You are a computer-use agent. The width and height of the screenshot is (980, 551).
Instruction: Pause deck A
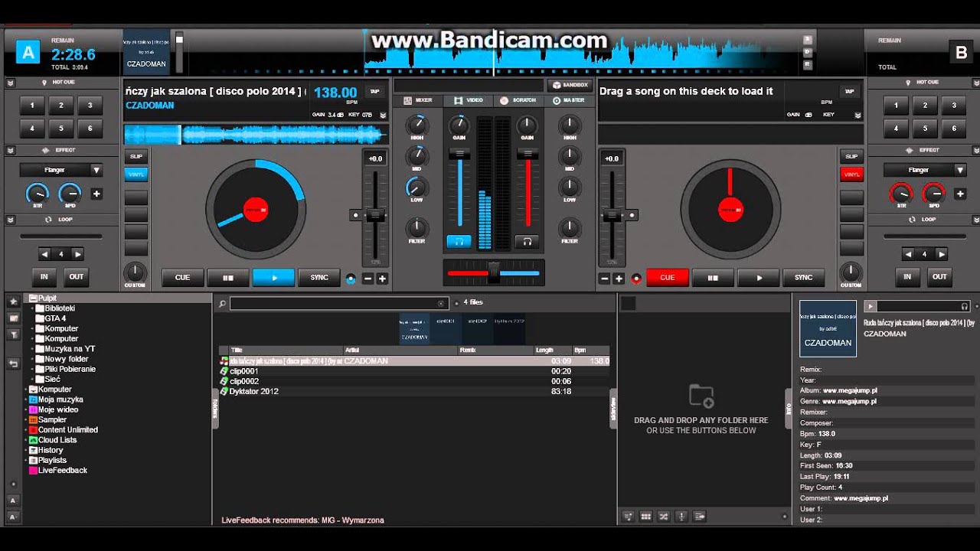pyautogui.click(x=228, y=278)
